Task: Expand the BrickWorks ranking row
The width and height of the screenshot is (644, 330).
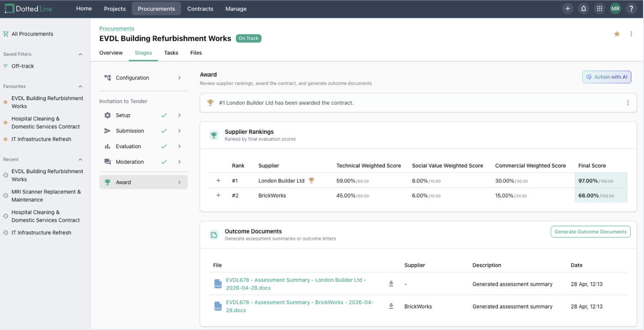Action: (218, 195)
